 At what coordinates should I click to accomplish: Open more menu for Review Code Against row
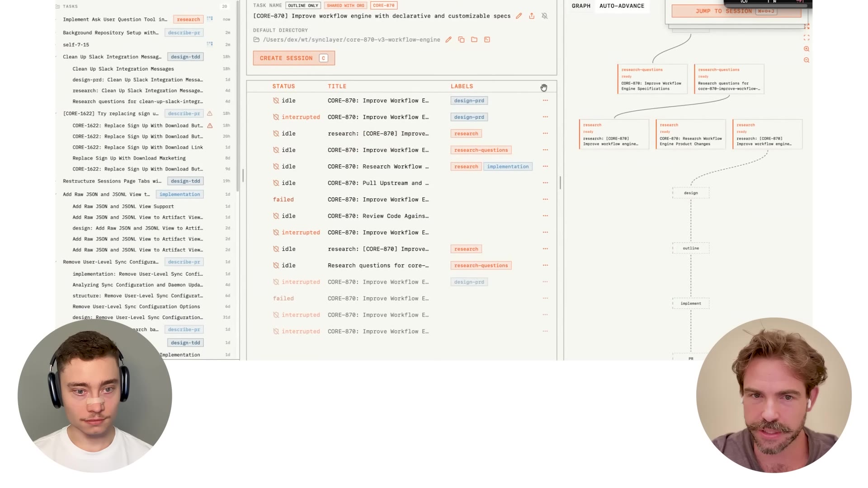545,216
